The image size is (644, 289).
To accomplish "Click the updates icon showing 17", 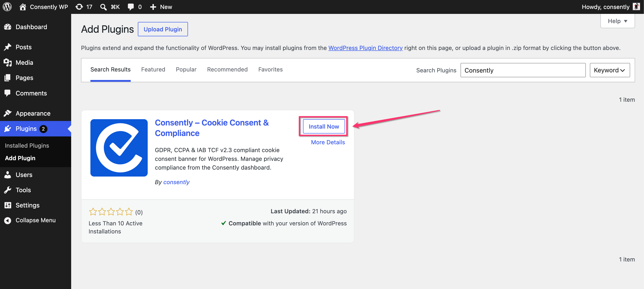I will [79, 7].
